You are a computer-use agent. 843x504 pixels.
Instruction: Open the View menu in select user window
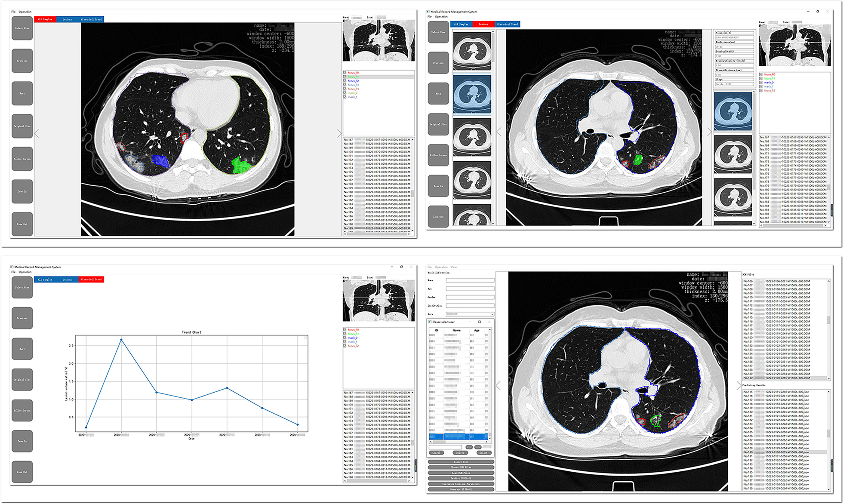(454, 267)
